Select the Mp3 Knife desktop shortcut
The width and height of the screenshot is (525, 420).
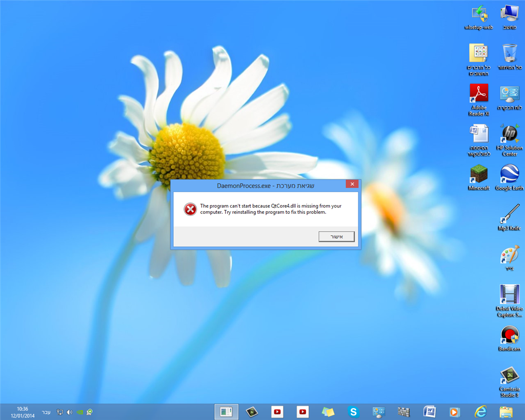click(510, 218)
